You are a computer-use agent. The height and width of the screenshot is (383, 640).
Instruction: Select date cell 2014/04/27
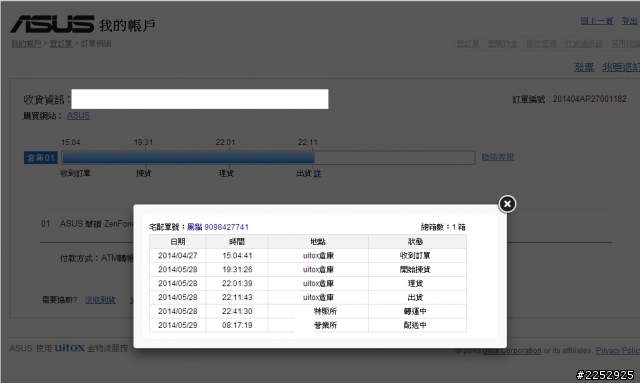178,256
